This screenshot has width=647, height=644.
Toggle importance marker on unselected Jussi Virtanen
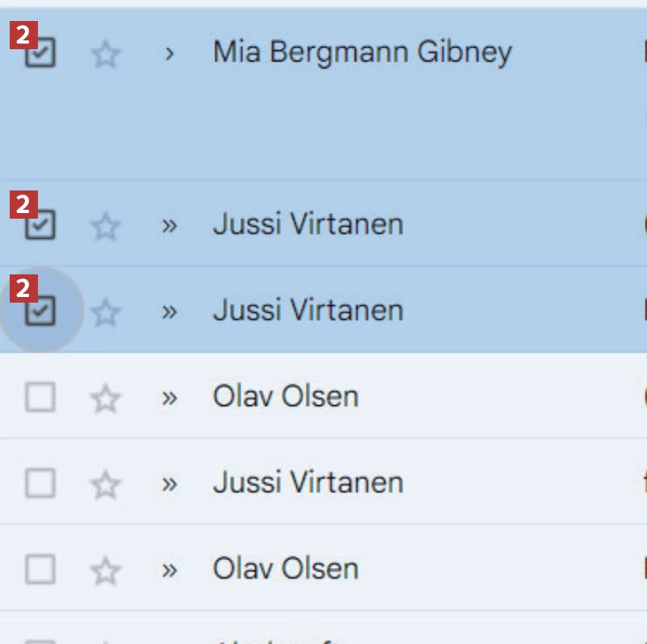tap(169, 484)
